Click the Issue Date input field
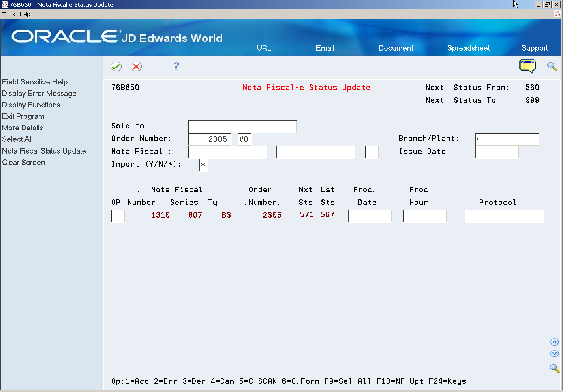The width and height of the screenshot is (563, 392). coord(497,152)
